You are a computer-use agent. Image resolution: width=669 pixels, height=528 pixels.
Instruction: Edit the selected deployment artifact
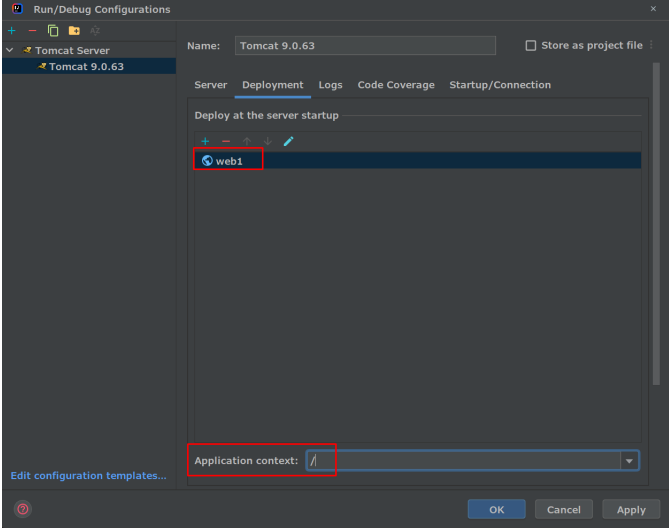(288, 141)
